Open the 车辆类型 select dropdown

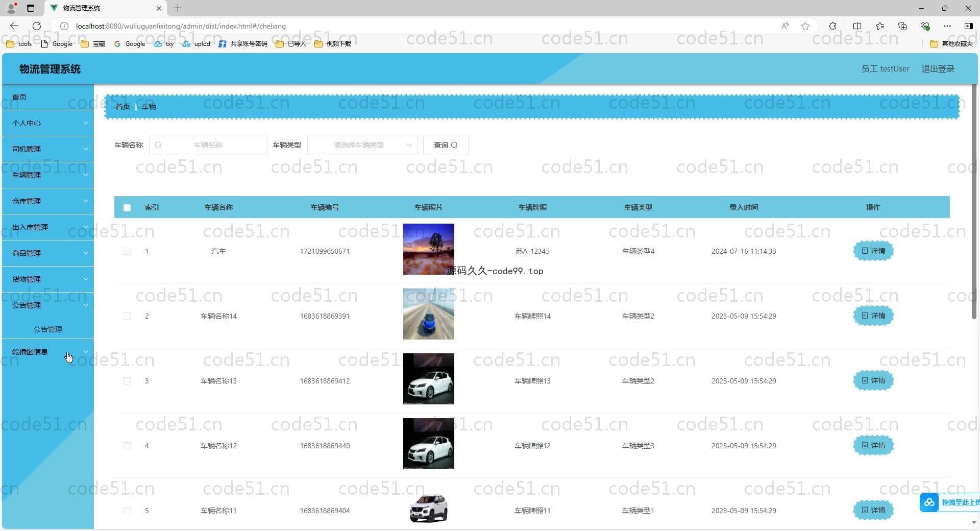point(362,145)
